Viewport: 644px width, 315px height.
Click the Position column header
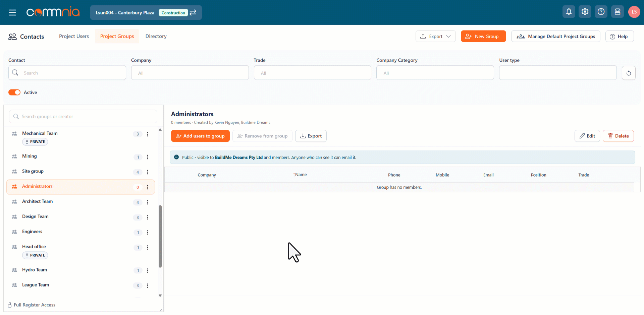tap(538, 175)
